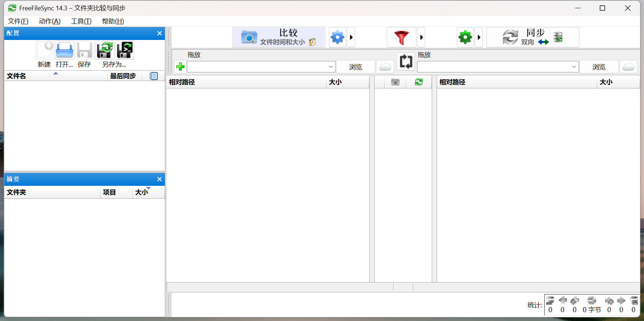Sort summary by 项目 column
The width and height of the screenshot is (644, 321).
coord(116,192)
